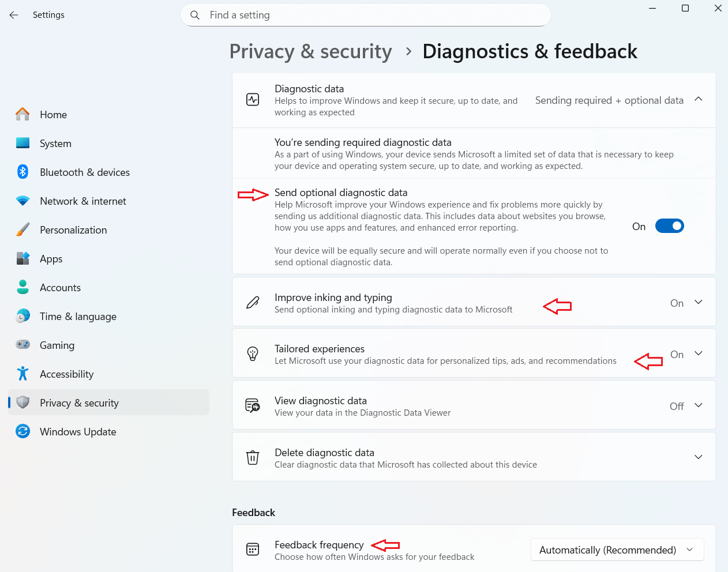Screen dimensions: 728x572
Task: Turn off Send optional diagnostic data toggle
Action: (669, 226)
